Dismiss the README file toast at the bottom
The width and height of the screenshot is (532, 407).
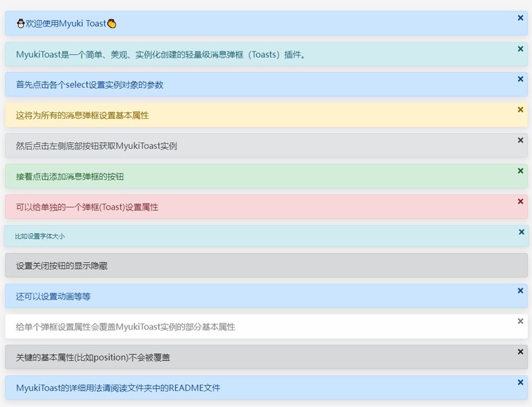point(520,382)
